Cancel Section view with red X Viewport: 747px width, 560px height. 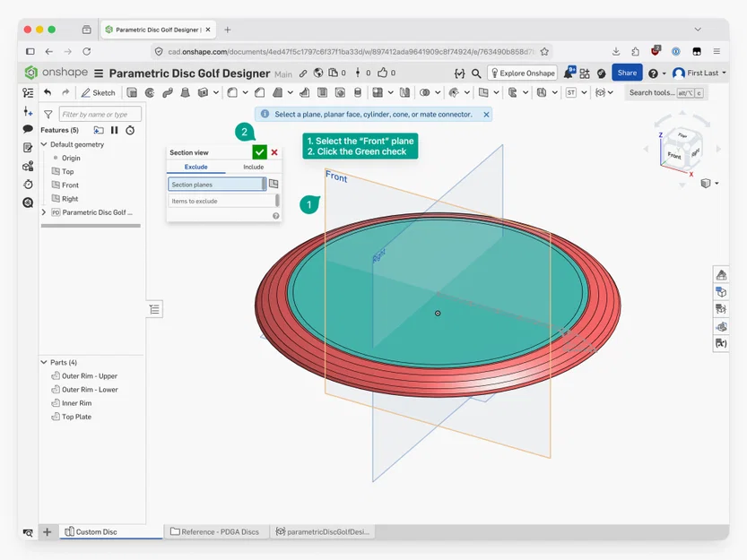(274, 152)
